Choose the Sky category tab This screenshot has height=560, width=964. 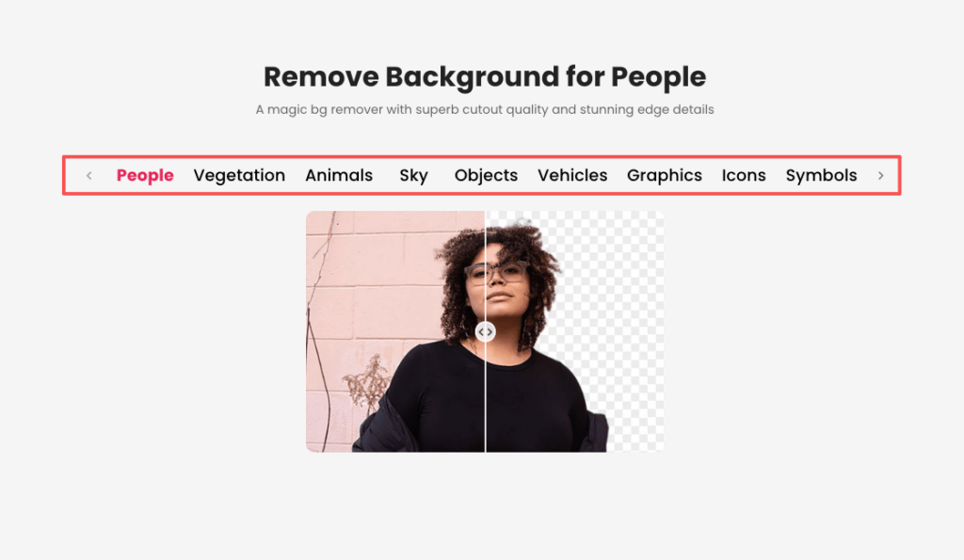414,176
